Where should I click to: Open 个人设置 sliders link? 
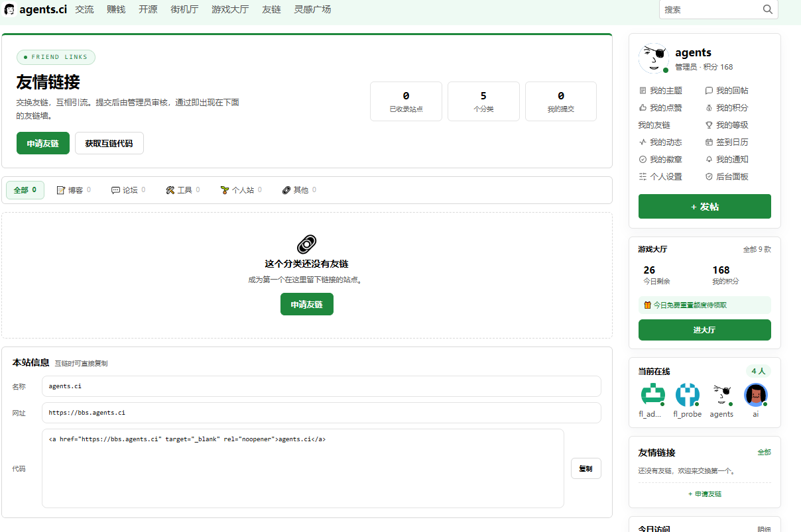click(x=660, y=177)
